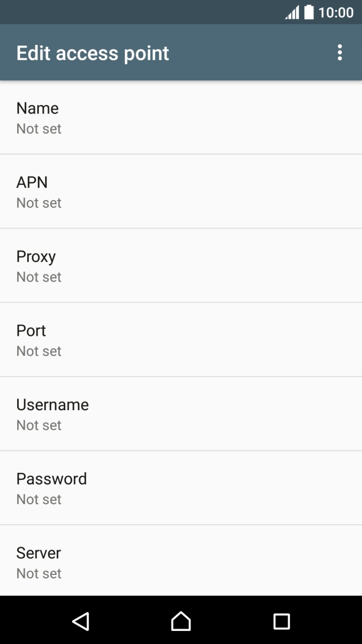Tap the 10:00 clock in status bar
The image size is (362, 644).
pyautogui.click(x=336, y=12)
